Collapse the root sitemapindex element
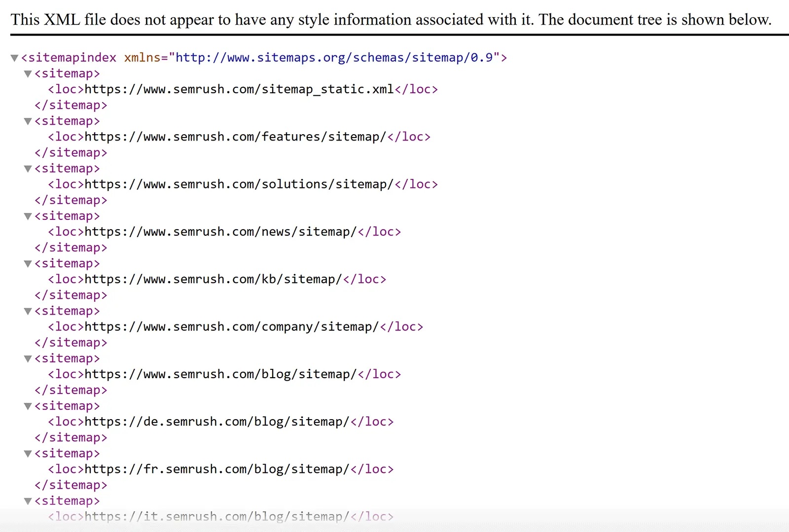This screenshot has width=789, height=532. coord(14,57)
